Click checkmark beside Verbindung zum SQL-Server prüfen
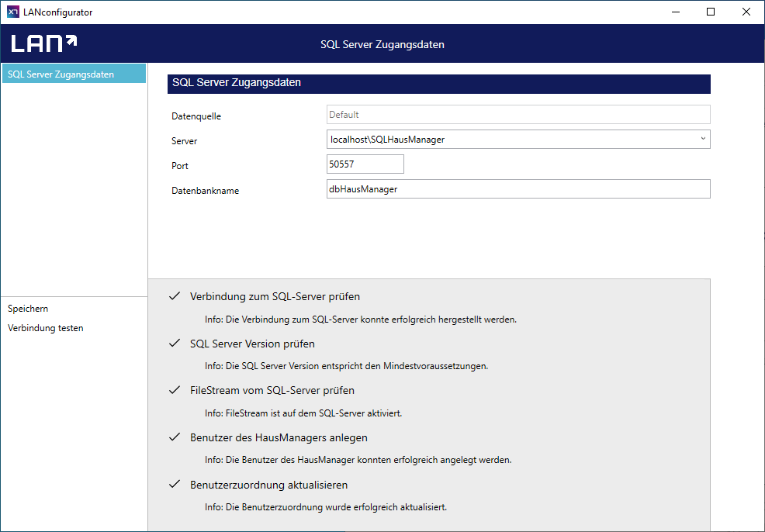765x532 pixels. coord(175,296)
